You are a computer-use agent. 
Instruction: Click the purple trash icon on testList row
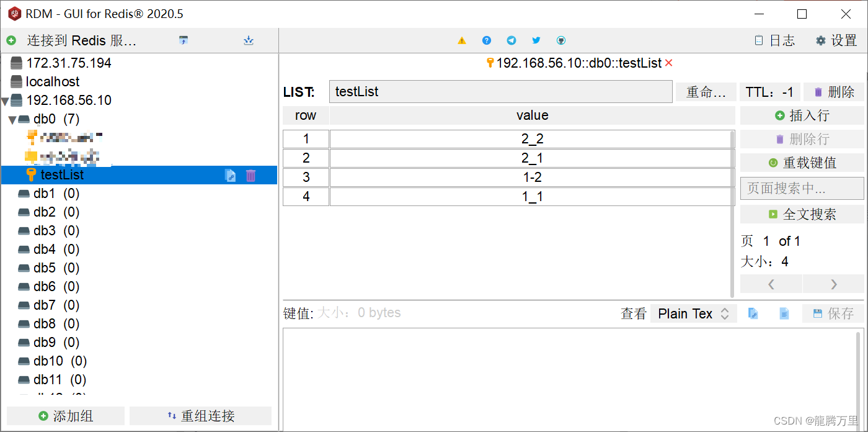tap(250, 176)
